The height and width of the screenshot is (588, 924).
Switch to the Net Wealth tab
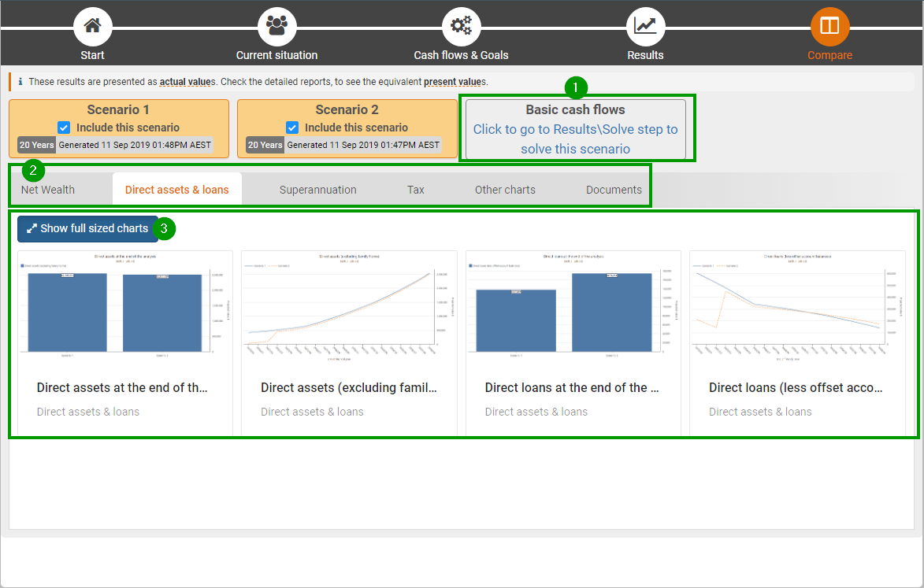[48, 190]
